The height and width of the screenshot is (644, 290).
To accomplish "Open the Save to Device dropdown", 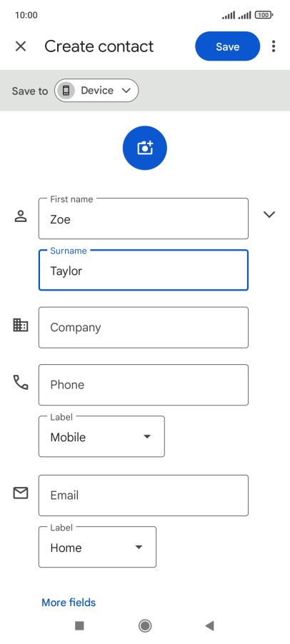I will click(96, 91).
